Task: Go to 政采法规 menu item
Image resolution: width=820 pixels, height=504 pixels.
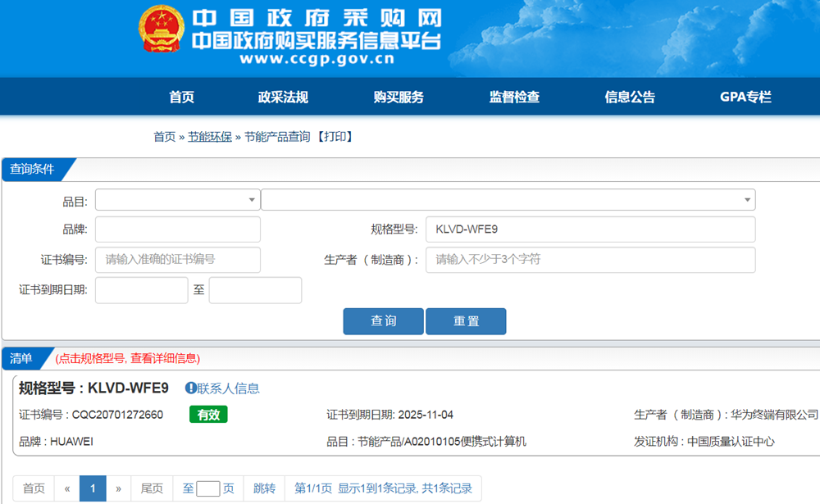Action: coord(283,97)
